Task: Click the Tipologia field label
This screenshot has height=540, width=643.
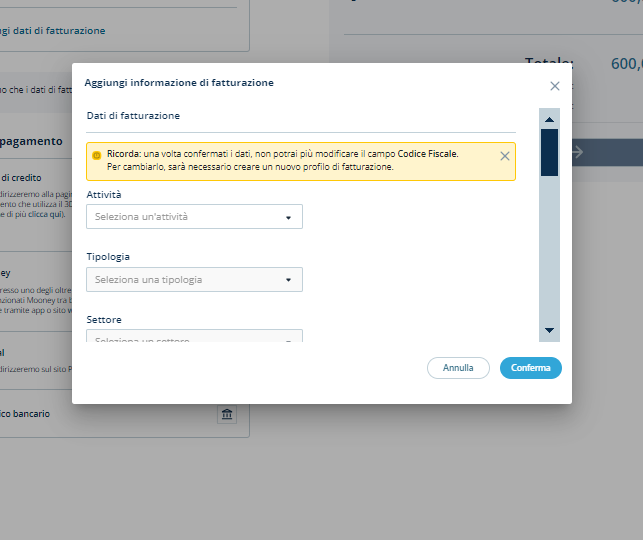Action: (108, 257)
